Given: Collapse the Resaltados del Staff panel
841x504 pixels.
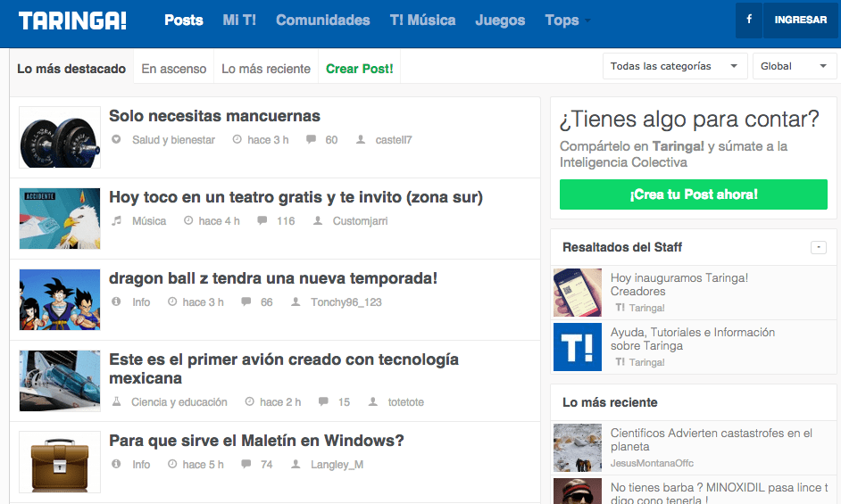Looking at the screenshot, I should click(818, 247).
